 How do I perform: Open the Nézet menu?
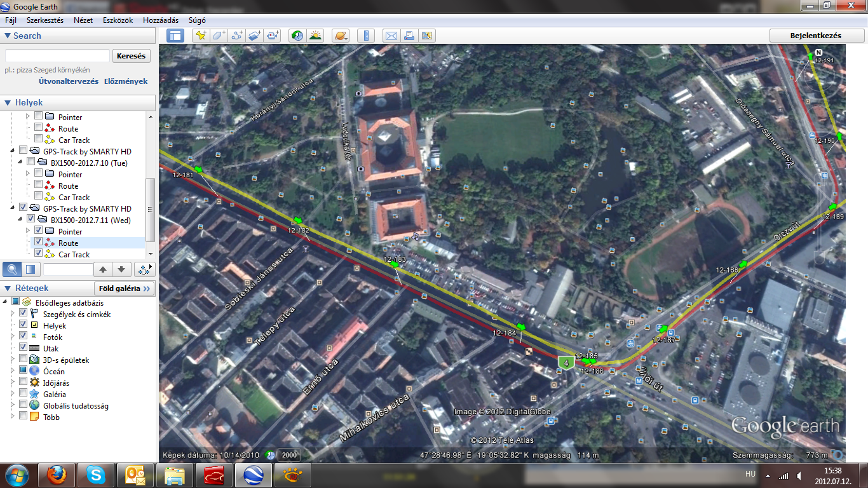coord(83,20)
